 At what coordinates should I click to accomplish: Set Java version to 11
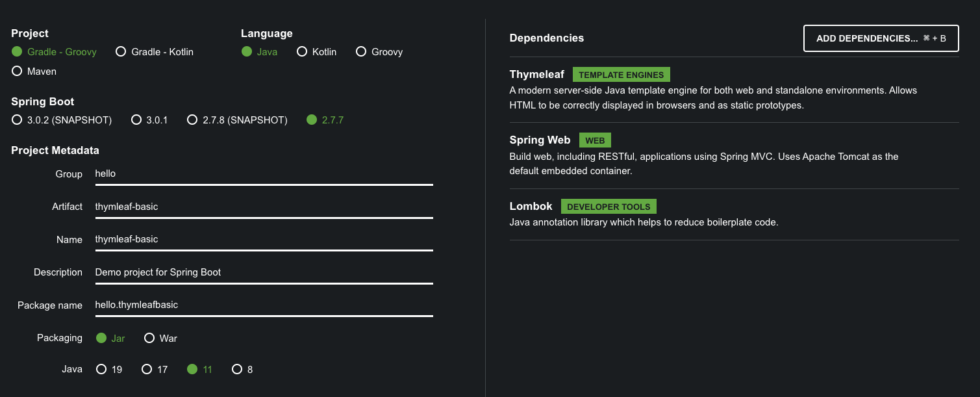[x=200, y=370]
